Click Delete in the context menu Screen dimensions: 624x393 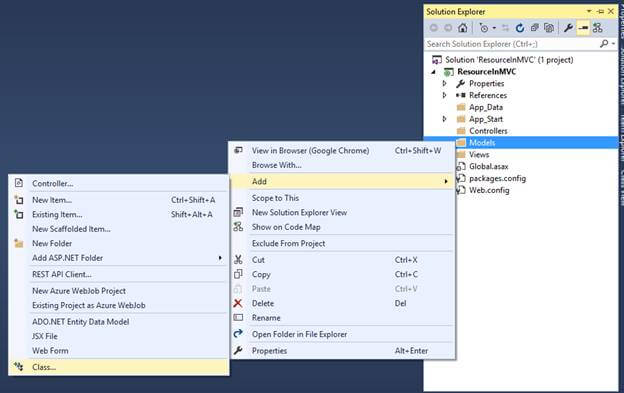click(343, 304)
